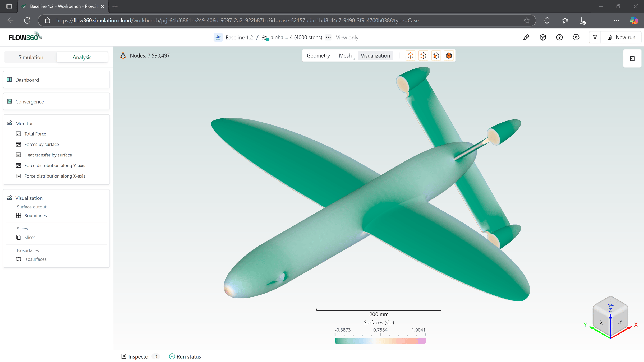Click the Dashboard panel icon
The image size is (644, 362).
pos(10,80)
